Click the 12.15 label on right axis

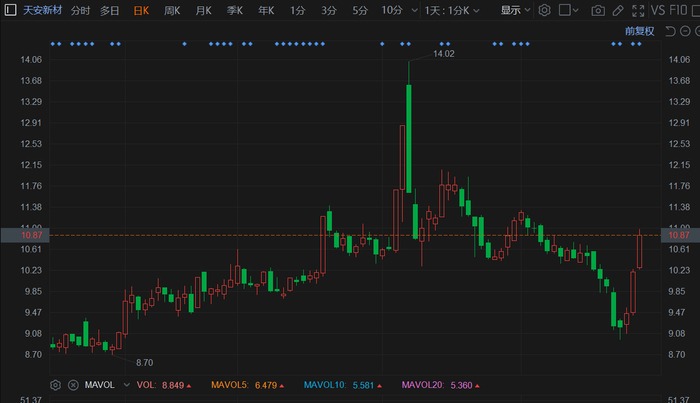[679, 165]
